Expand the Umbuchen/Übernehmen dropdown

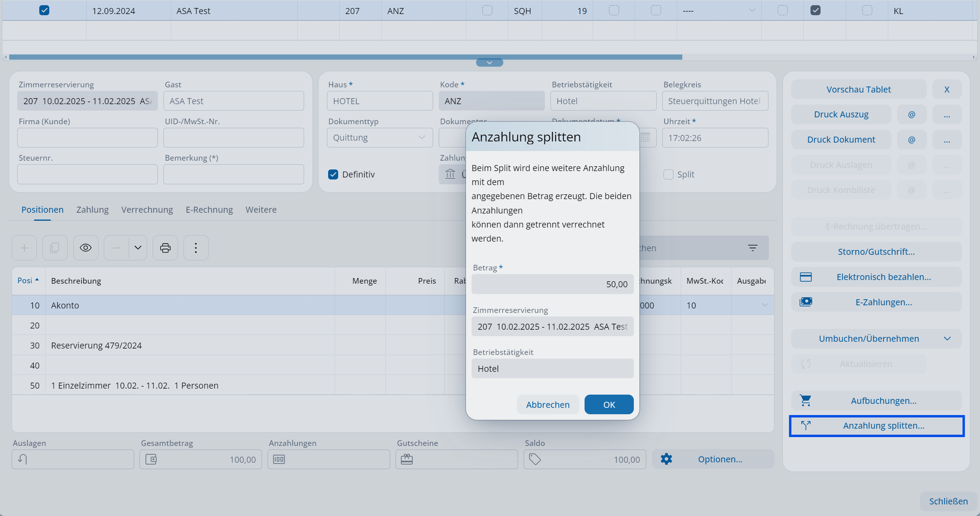coord(947,339)
